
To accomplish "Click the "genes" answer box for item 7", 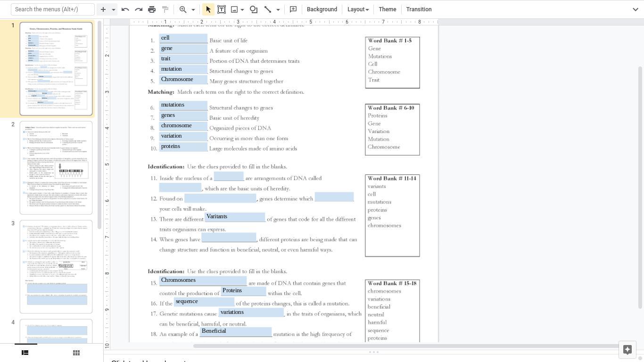I will pos(183,116).
